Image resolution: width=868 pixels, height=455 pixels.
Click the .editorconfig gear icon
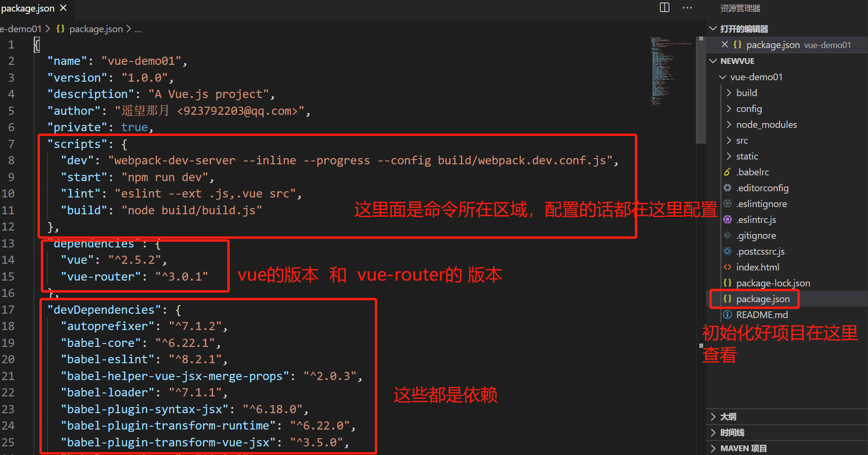point(728,188)
